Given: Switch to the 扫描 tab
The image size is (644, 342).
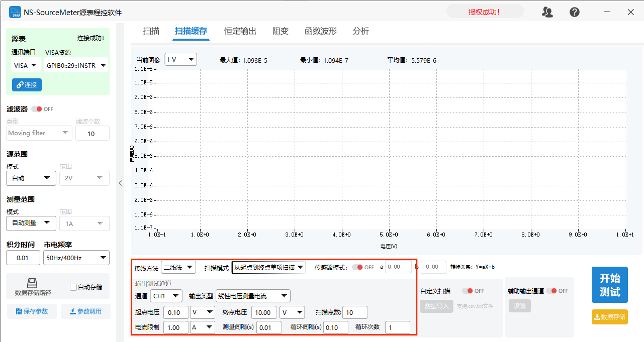Looking at the screenshot, I should click(151, 31).
